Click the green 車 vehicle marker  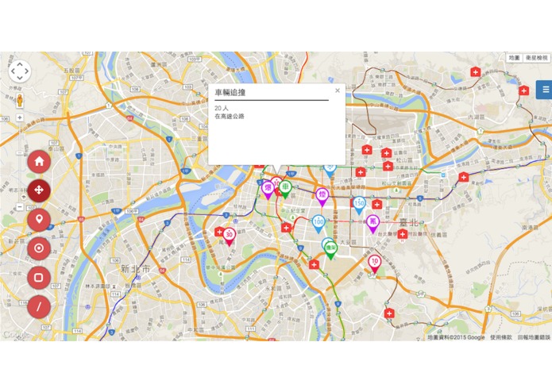[285, 189]
